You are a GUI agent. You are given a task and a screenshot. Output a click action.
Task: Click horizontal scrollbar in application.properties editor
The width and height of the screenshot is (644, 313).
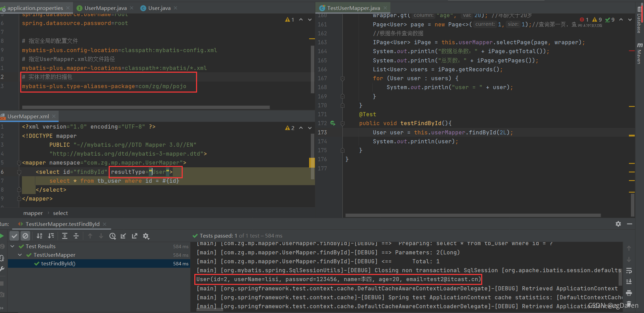tap(146, 107)
